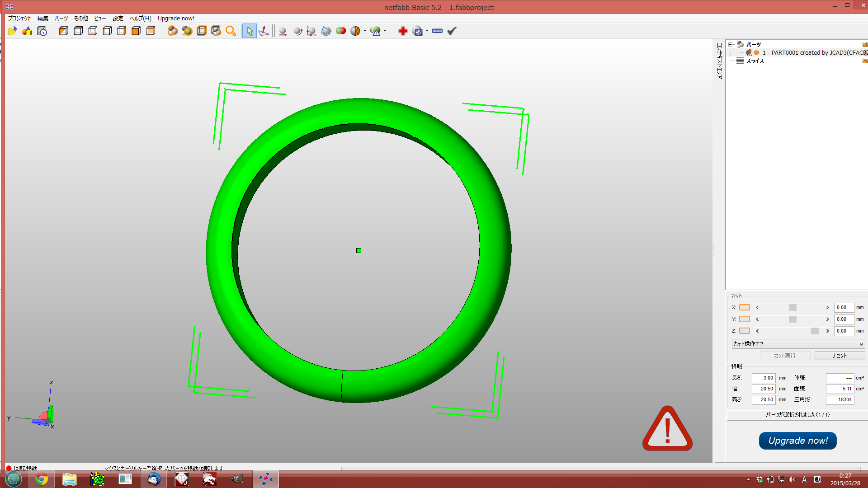
Task: Click the カット実行 button
Action: (785, 356)
